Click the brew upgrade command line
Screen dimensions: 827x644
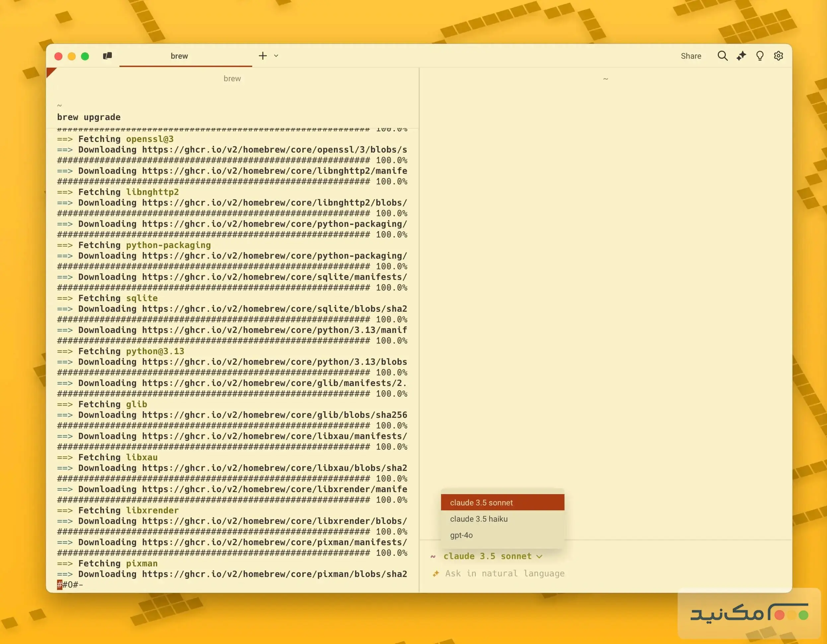[89, 117]
